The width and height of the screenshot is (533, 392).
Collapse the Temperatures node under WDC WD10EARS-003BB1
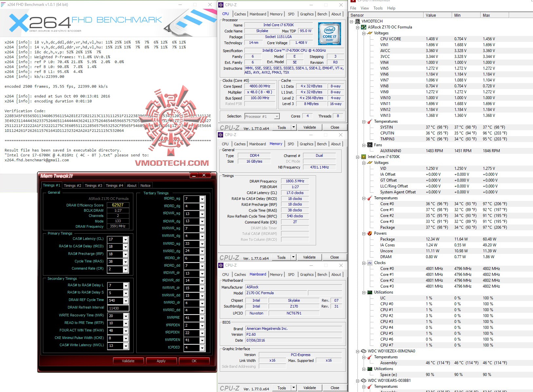[363, 386]
